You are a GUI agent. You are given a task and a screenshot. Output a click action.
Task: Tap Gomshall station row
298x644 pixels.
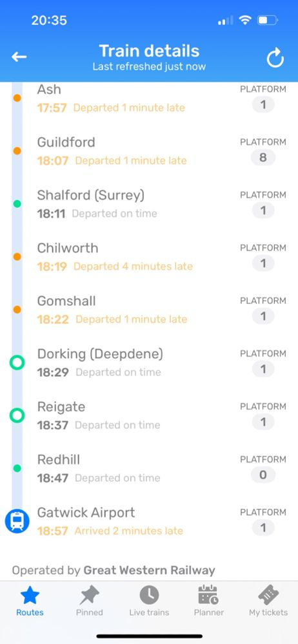coord(149,310)
